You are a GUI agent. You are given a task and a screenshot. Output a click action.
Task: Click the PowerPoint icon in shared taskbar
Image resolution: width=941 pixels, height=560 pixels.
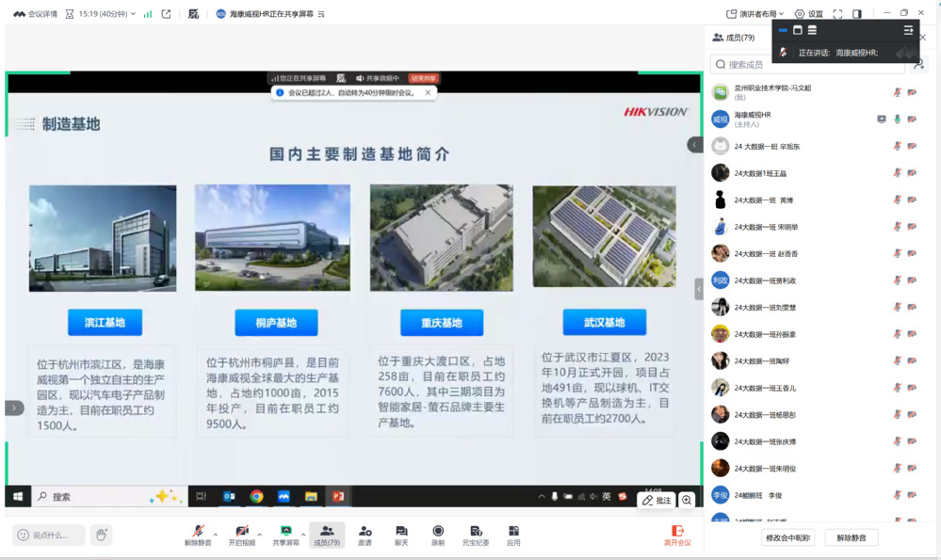(338, 496)
